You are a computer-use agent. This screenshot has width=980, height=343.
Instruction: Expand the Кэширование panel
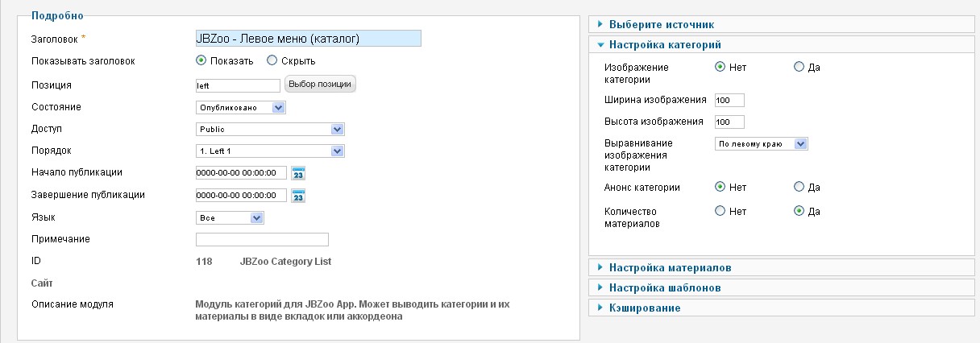tap(644, 308)
